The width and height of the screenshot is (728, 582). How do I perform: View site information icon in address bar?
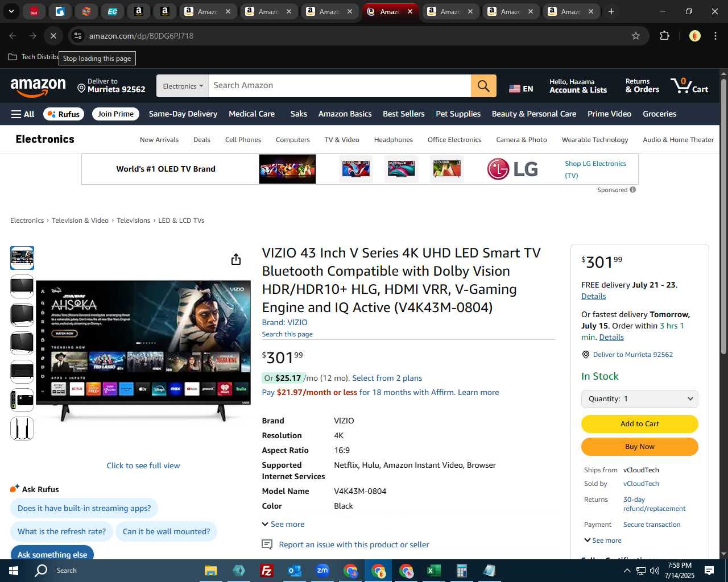[x=78, y=36]
